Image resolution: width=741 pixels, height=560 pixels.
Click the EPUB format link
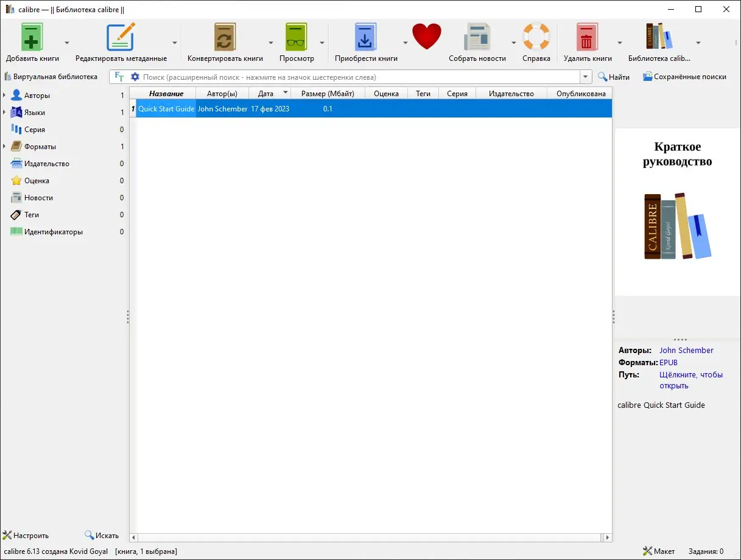point(669,363)
